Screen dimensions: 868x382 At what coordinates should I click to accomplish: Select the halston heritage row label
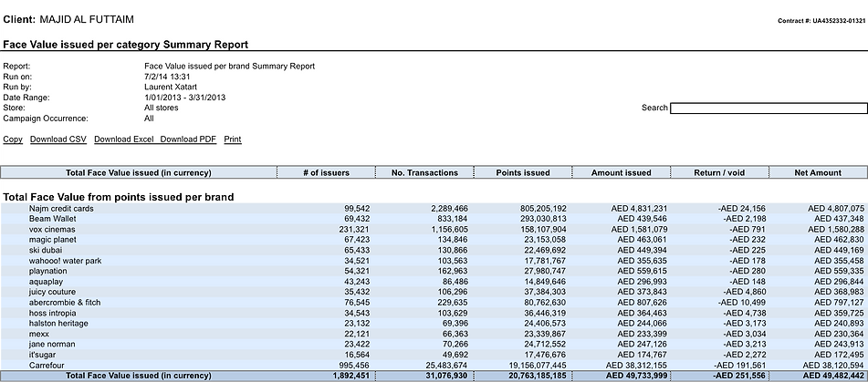(x=58, y=324)
